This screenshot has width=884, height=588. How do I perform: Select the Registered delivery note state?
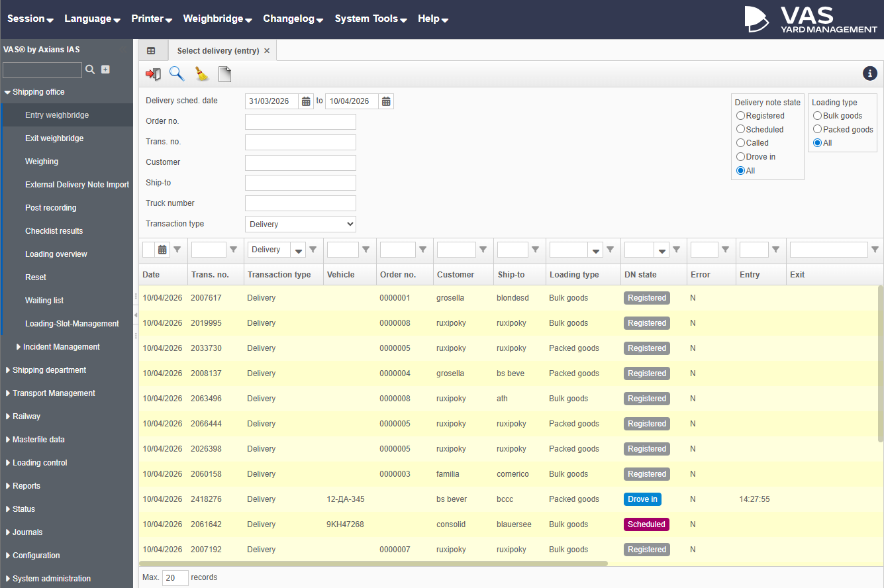click(x=741, y=116)
